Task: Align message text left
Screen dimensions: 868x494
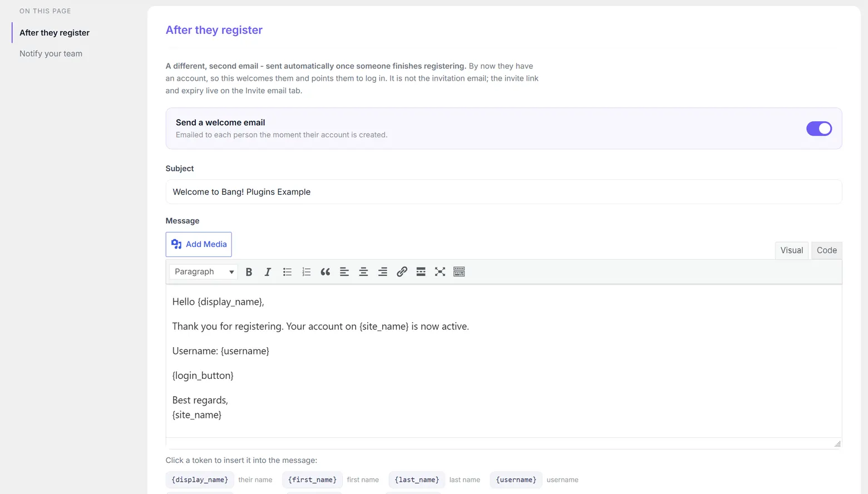Action: click(344, 272)
